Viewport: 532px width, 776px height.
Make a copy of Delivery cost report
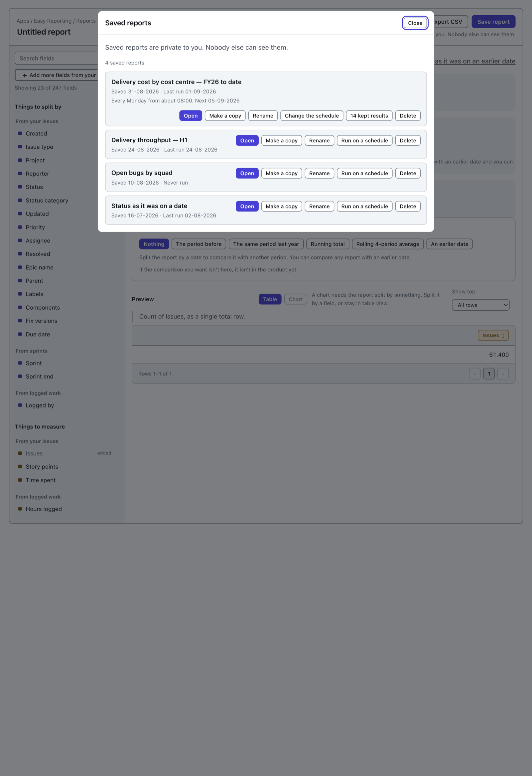click(x=225, y=115)
